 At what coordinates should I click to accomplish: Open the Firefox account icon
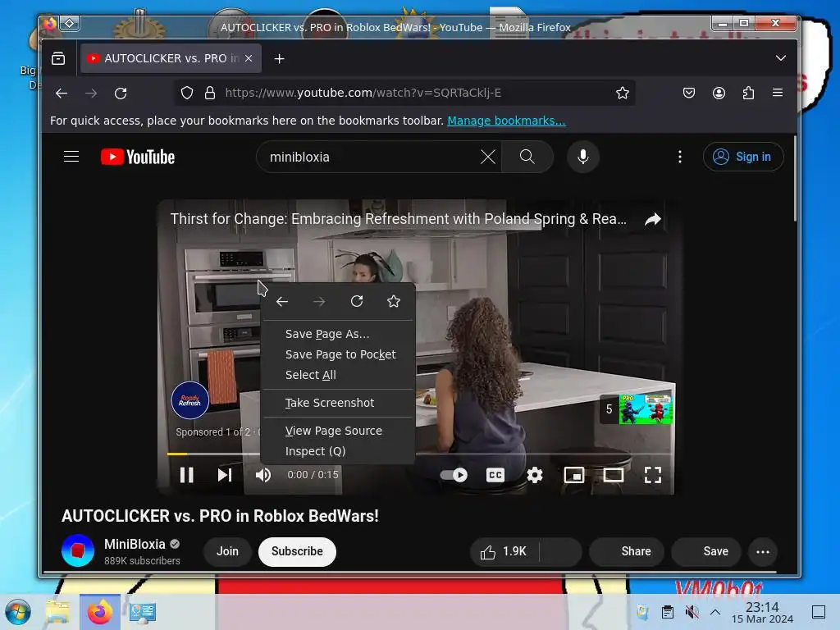pyautogui.click(x=719, y=94)
